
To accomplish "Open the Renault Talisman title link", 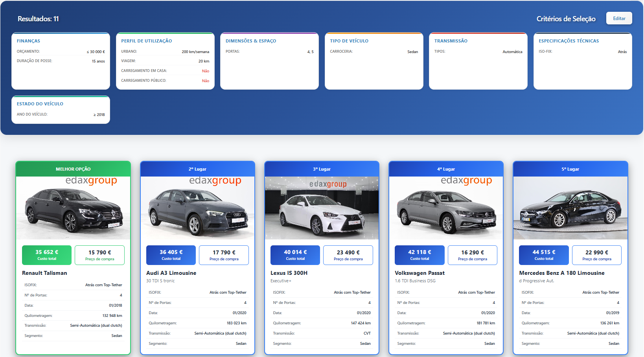I will (x=44, y=273).
